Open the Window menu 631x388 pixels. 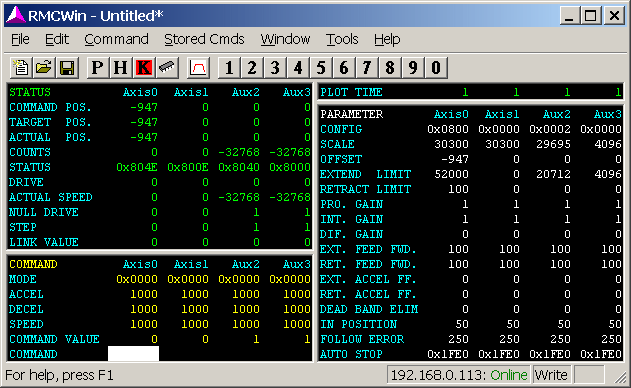285,39
